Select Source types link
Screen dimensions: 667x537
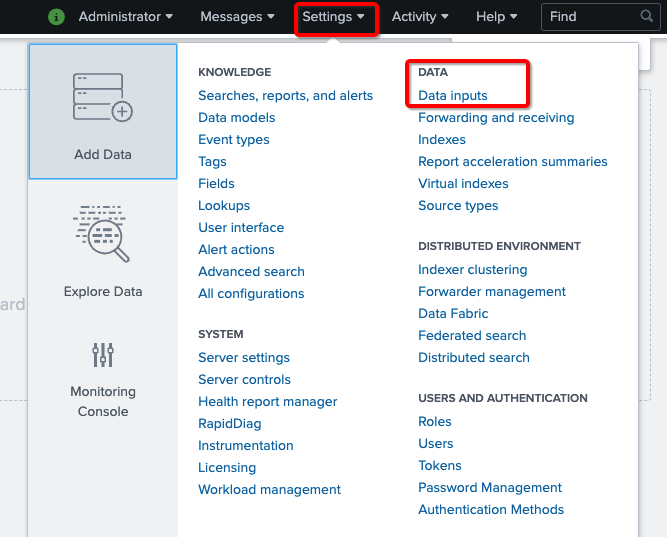coord(458,206)
